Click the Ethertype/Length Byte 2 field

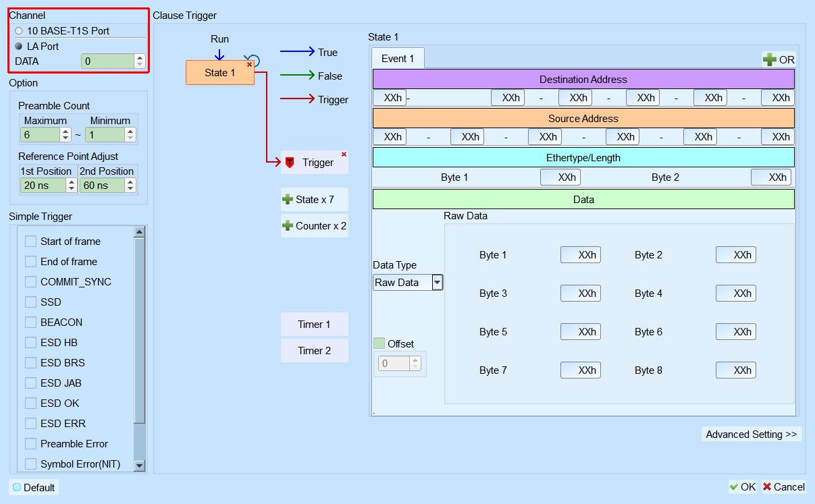pyautogui.click(x=771, y=177)
